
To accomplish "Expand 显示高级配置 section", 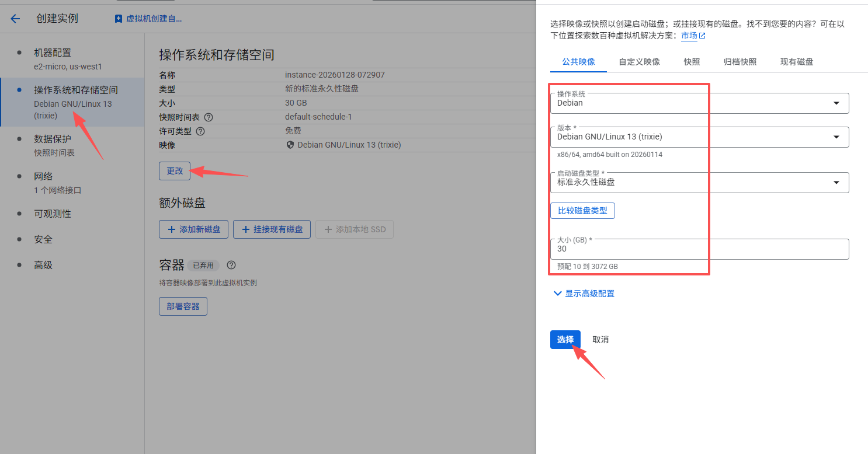I will click(584, 294).
